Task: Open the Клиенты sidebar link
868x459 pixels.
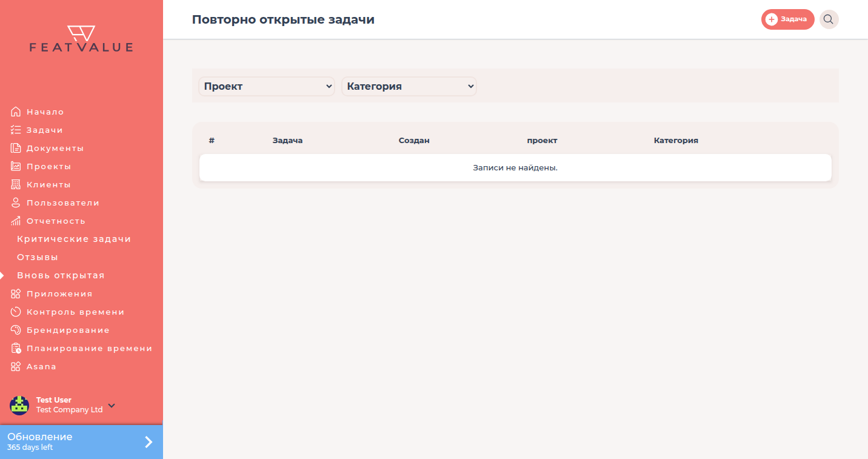Action: [48, 184]
